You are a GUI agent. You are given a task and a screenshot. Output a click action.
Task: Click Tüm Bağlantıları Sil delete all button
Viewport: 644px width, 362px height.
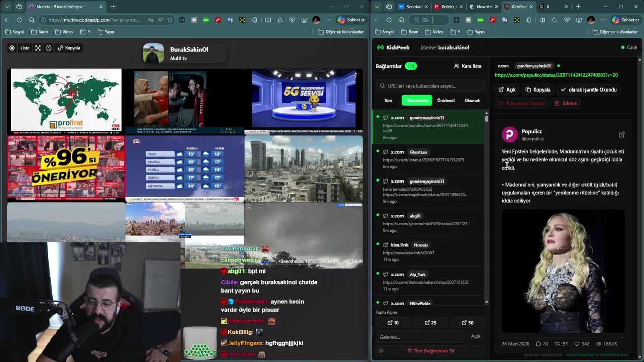click(x=430, y=351)
